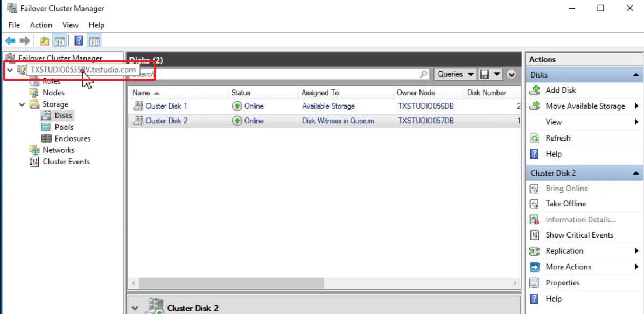Click the Networks icon in the tree
644x314 pixels.
(x=34, y=150)
